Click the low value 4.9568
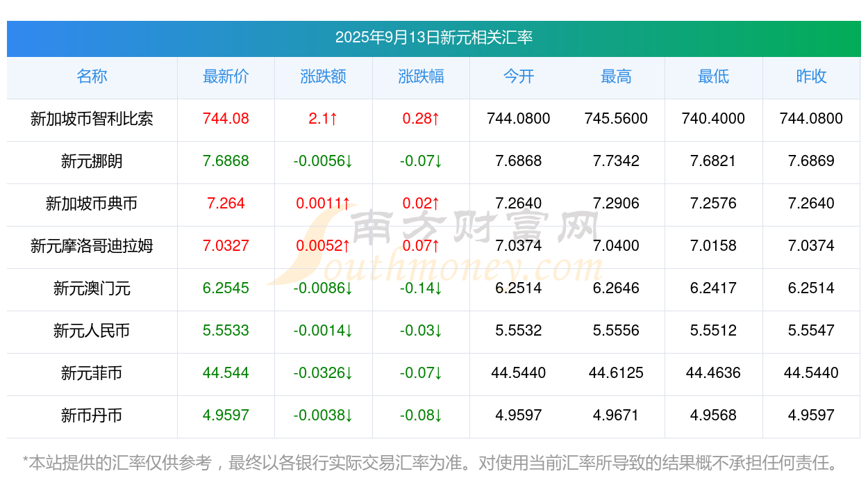Screen dimensions: 868x485 click(x=714, y=416)
